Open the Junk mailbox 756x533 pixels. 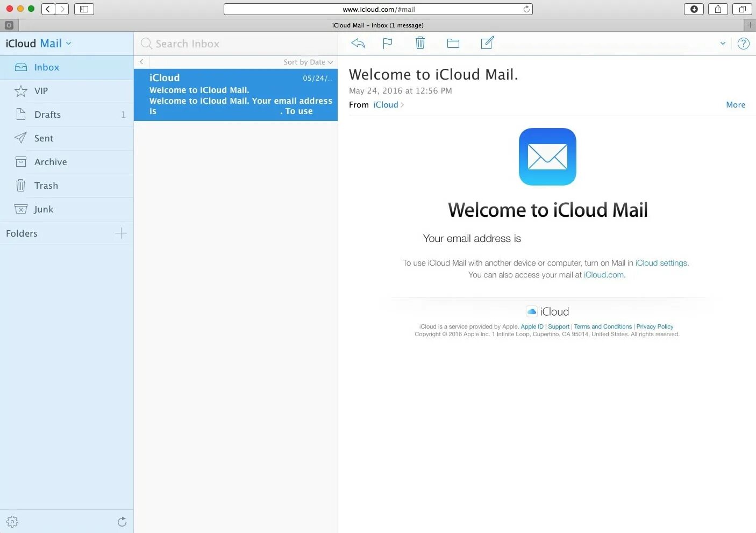(67, 209)
